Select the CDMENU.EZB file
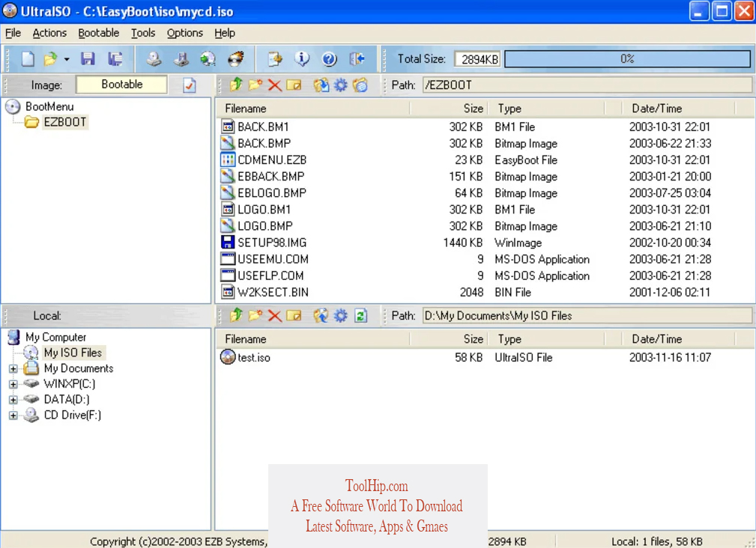This screenshot has width=756, height=548. pyautogui.click(x=272, y=160)
